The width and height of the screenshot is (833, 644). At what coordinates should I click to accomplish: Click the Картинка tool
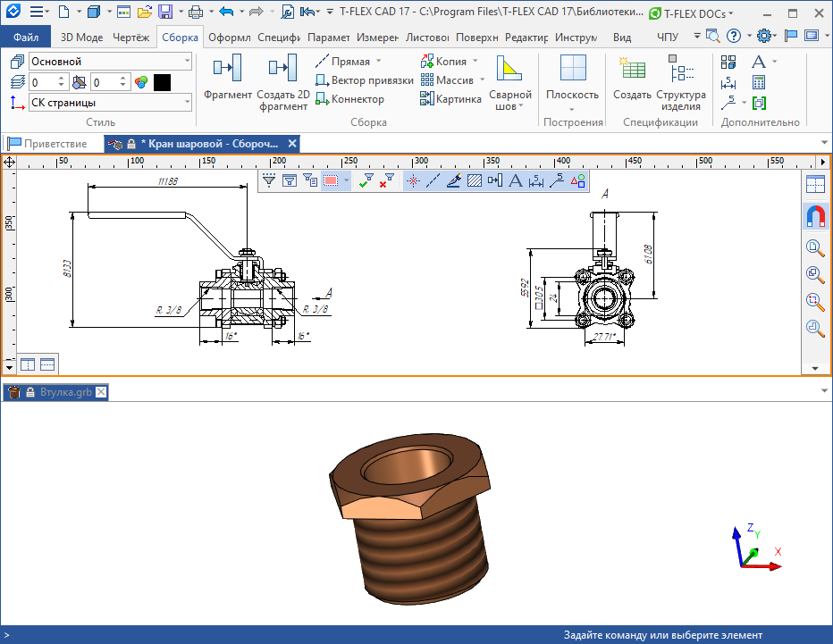click(452, 99)
